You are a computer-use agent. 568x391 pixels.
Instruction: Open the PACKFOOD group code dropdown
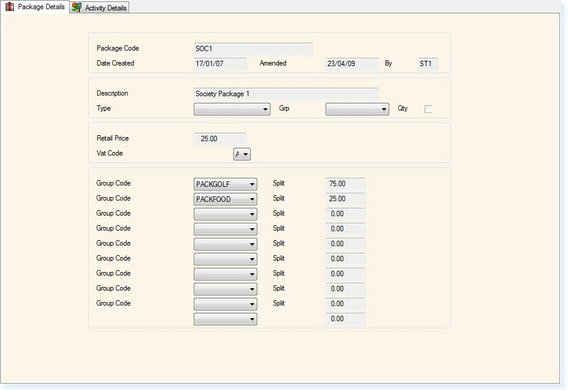coord(225,199)
